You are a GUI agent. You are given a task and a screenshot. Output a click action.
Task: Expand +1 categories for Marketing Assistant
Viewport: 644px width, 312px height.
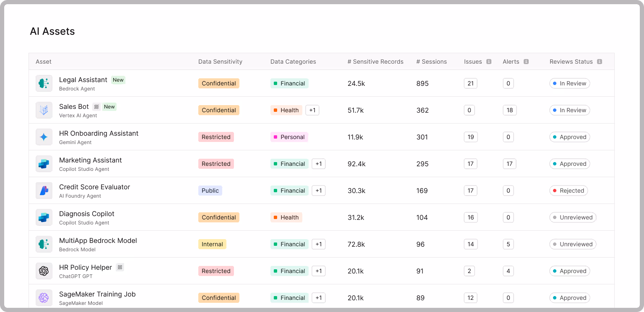coord(319,164)
